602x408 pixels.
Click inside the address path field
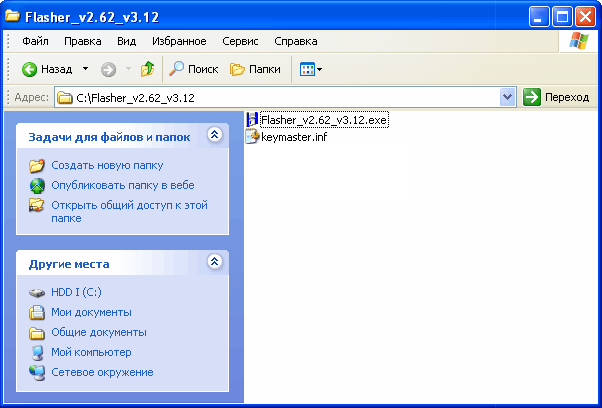click(280, 97)
